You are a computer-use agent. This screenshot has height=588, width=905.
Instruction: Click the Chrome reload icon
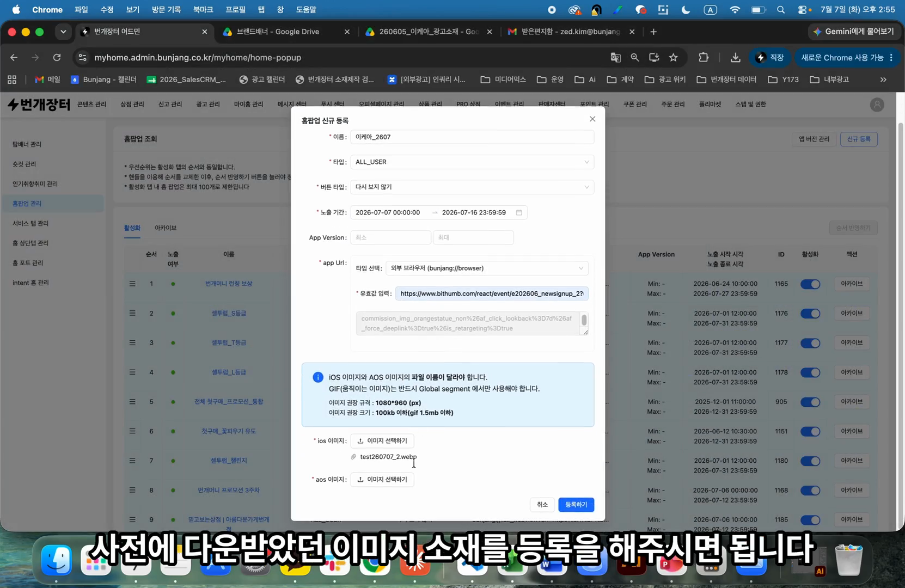57,57
